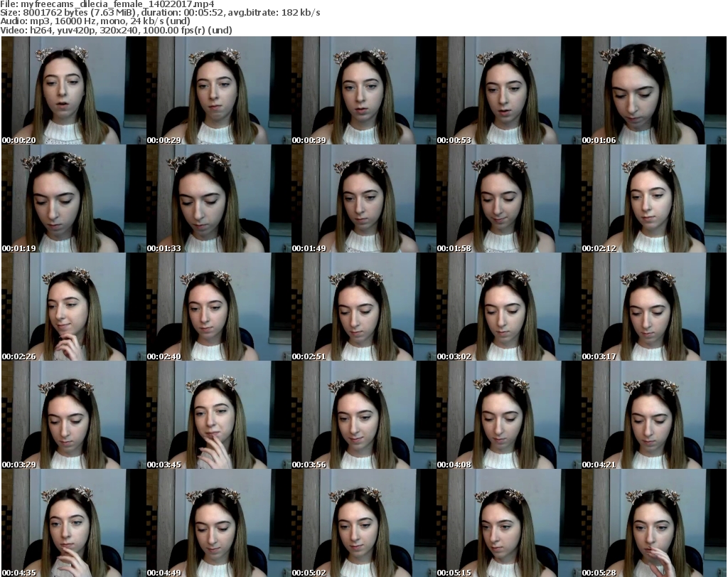Open the frame at 00:02:12
This screenshot has width=728, height=577.
pos(653,198)
